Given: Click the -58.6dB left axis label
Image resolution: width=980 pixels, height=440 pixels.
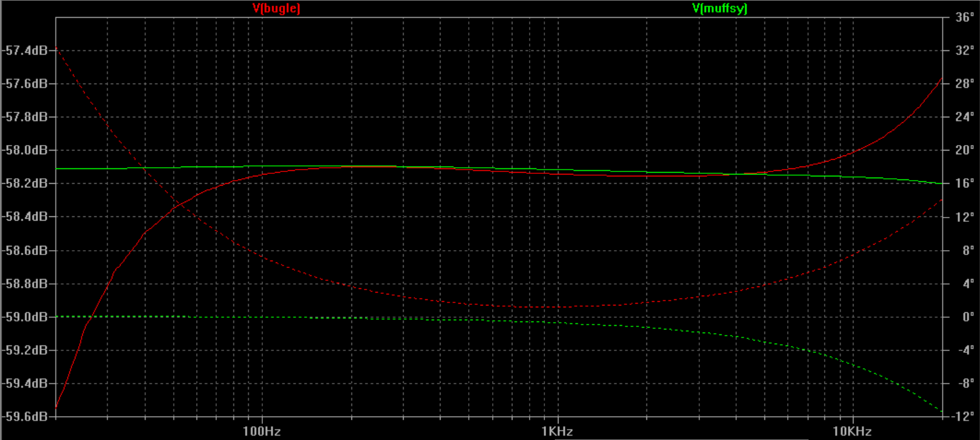Looking at the screenshot, I should tap(25, 250).
